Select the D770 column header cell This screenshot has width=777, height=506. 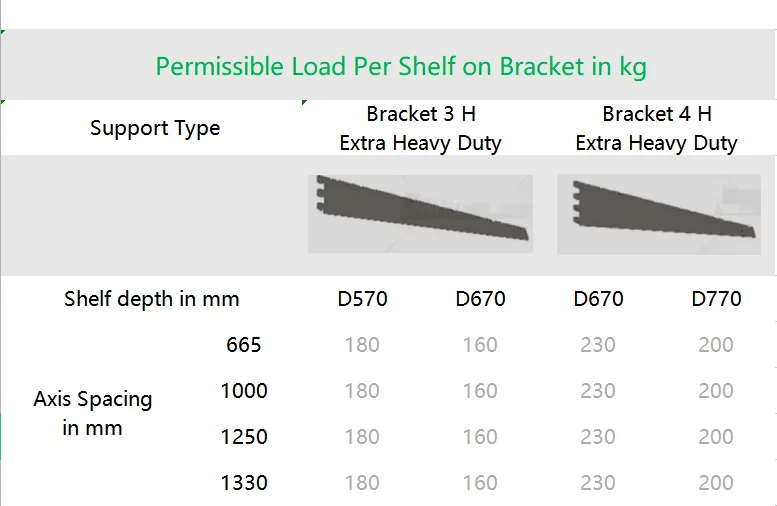pos(716,299)
